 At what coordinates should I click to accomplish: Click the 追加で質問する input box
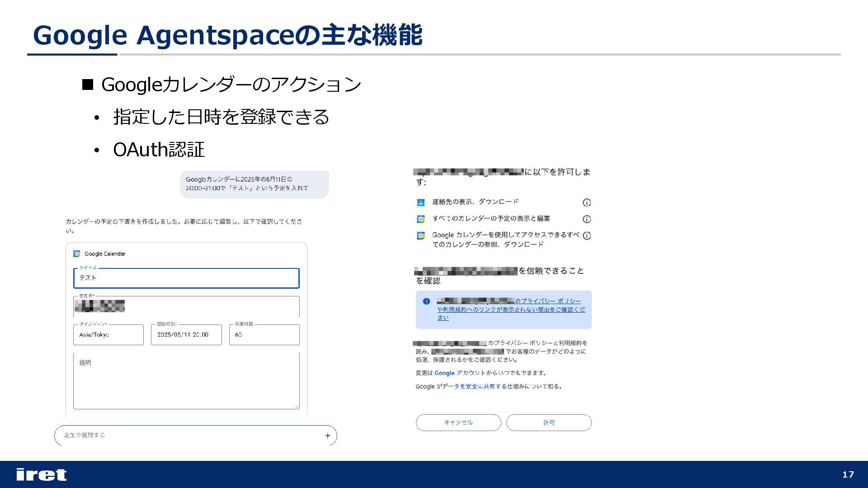(195, 435)
